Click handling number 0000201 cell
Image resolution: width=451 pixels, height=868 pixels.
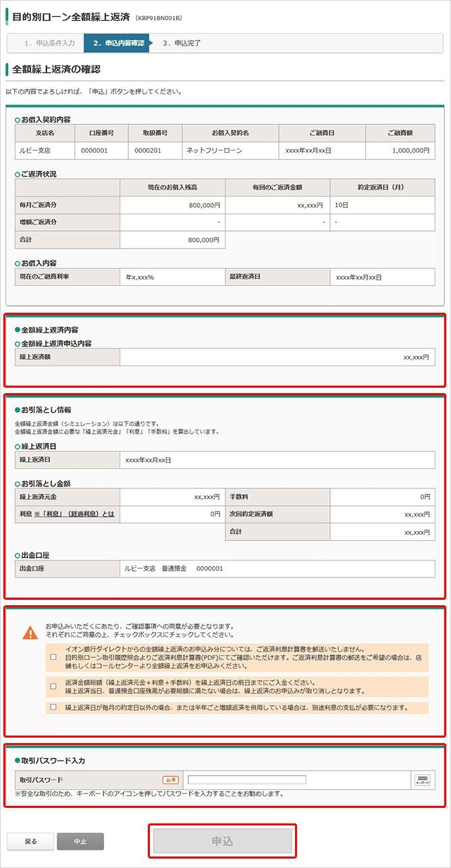click(x=155, y=151)
